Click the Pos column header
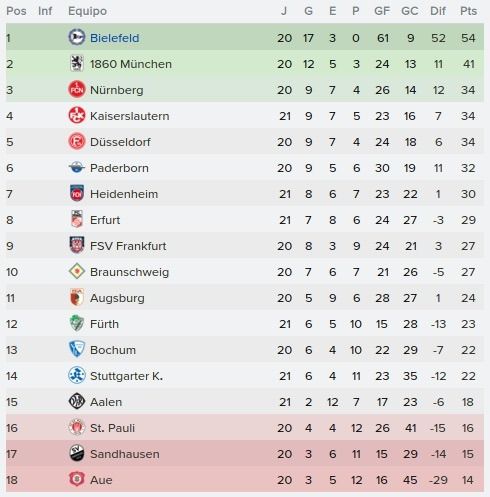The image size is (490, 497). (x=16, y=11)
